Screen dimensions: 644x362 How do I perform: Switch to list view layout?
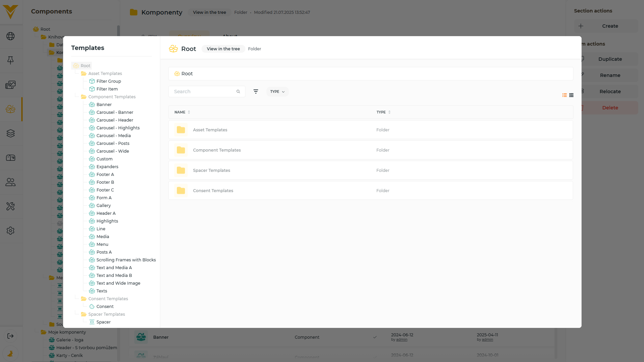click(564, 95)
